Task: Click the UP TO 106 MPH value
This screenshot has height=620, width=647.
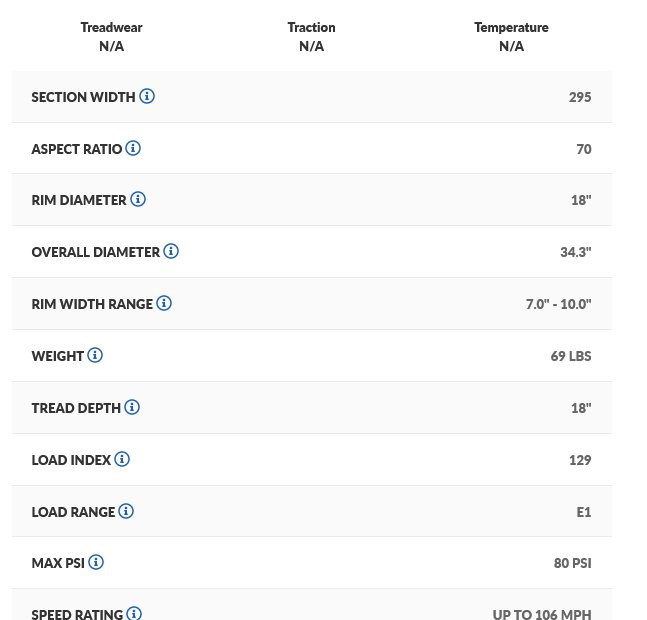Action: click(542, 614)
